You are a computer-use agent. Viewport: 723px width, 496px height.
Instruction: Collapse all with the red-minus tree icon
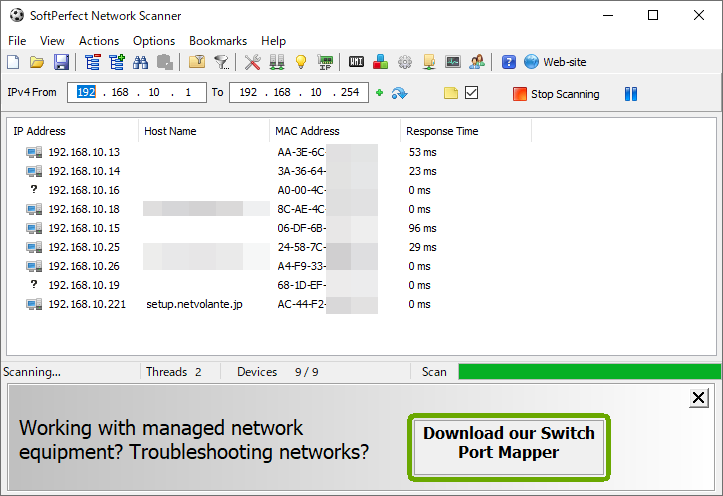pyautogui.click(x=93, y=62)
